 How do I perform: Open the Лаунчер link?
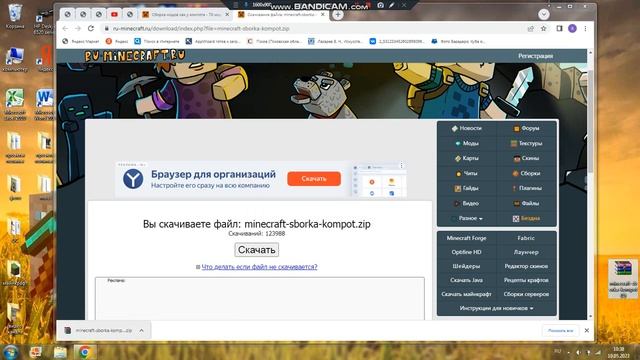point(526,252)
